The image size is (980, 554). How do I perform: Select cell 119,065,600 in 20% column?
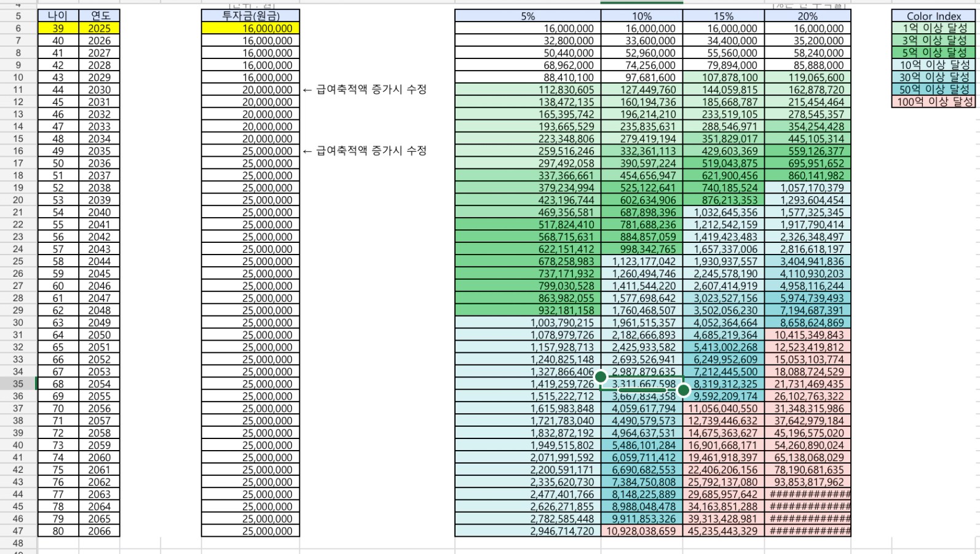click(807, 77)
